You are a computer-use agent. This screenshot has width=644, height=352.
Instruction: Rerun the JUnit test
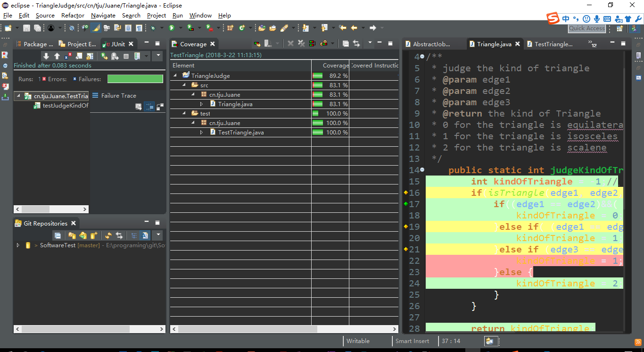pyautogui.click(x=104, y=56)
